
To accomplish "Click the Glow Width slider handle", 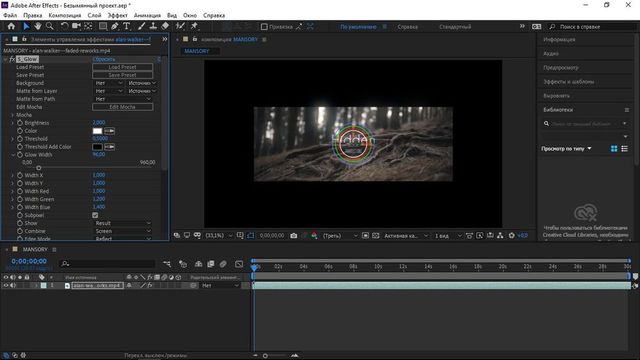I will pos(39,168).
